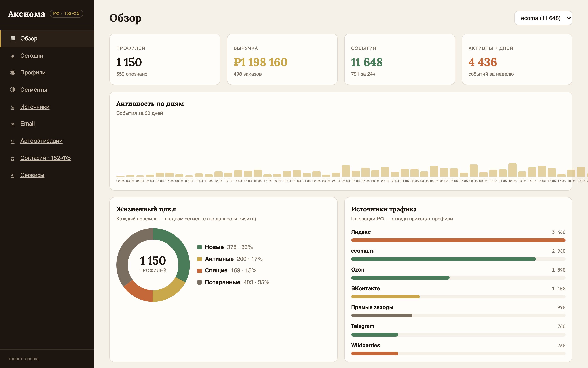Click the gray Потерянные legend swatch

(199, 282)
